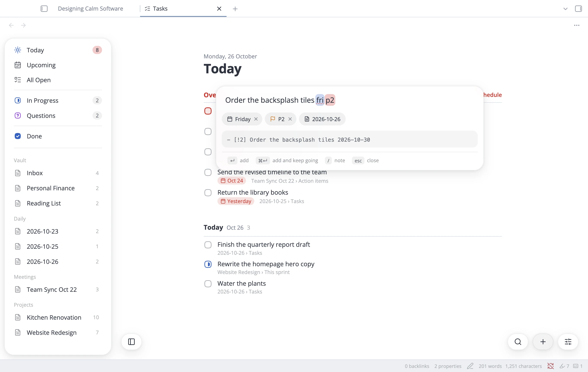Select the Tasks tab

[x=183, y=9]
